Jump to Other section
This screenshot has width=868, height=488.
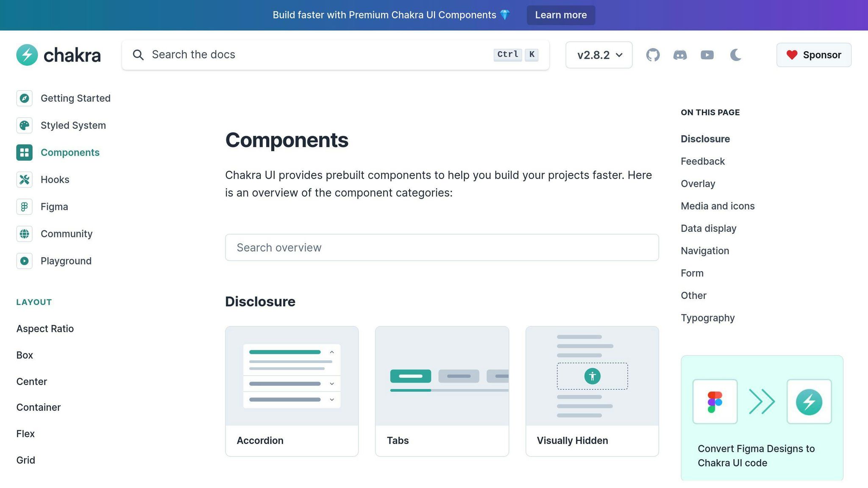[x=693, y=296]
